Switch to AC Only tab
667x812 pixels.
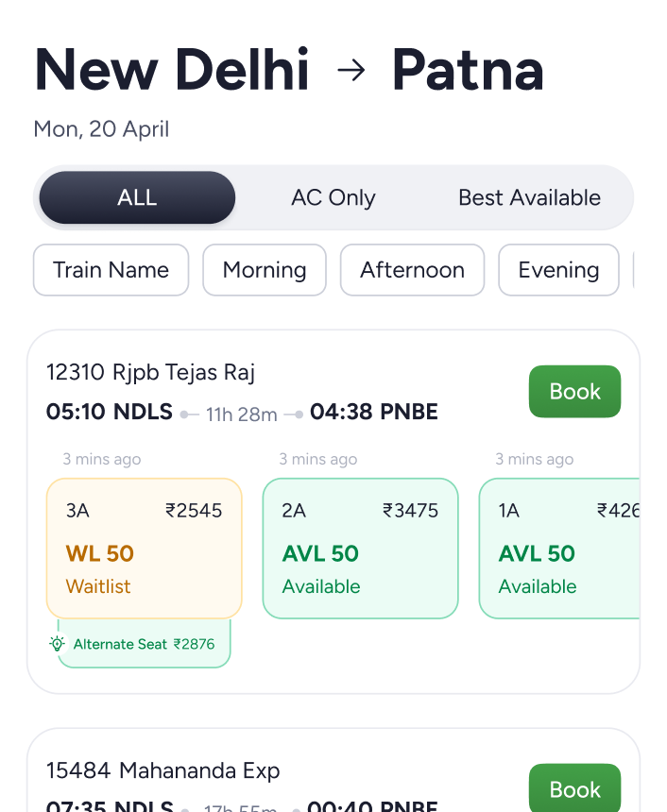[x=333, y=197]
